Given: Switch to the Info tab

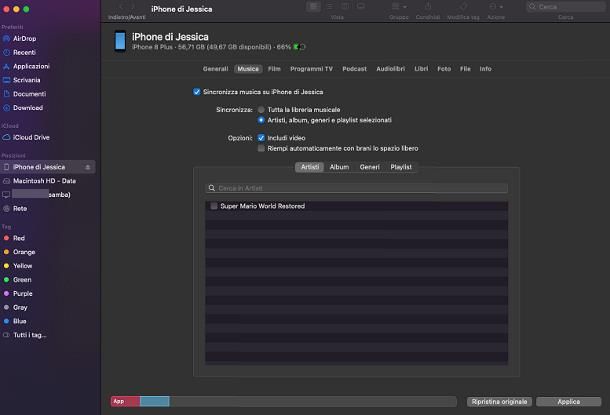Looking at the screenshot, I should [485, 69].
